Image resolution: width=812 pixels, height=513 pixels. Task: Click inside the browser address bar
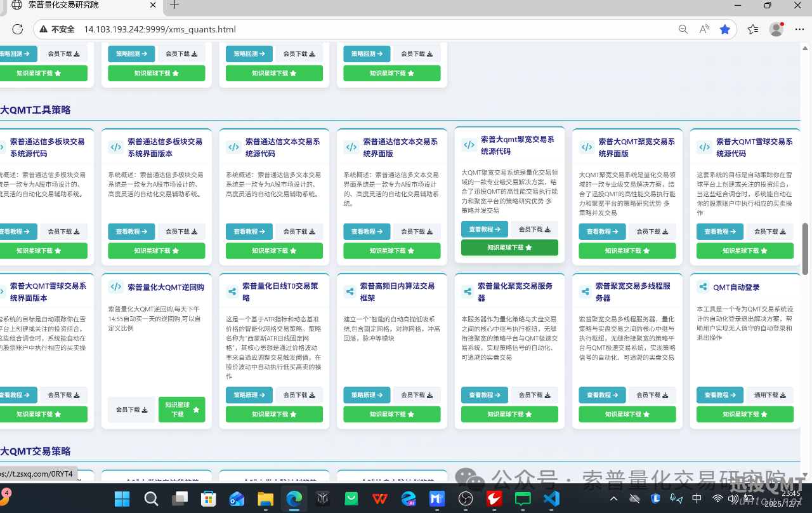click(x=254, y=29)
